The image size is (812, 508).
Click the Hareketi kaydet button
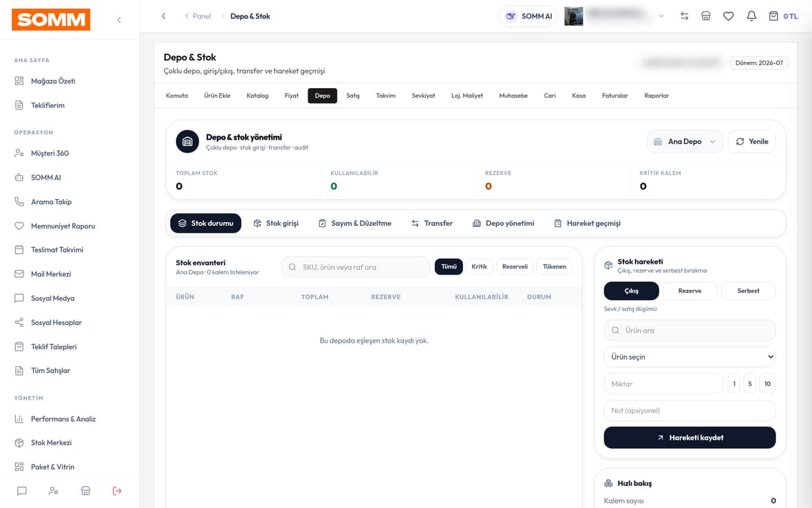click(x=690, y=438)
